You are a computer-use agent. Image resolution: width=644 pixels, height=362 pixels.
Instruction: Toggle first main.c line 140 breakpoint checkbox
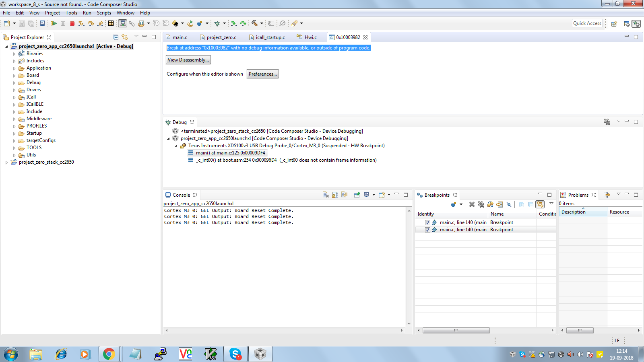427,222
